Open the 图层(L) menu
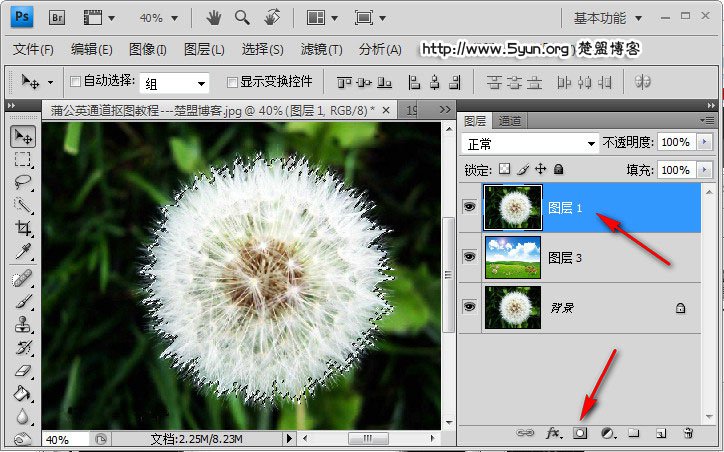This screenshot has height=452, width=724. coord(204,49)
